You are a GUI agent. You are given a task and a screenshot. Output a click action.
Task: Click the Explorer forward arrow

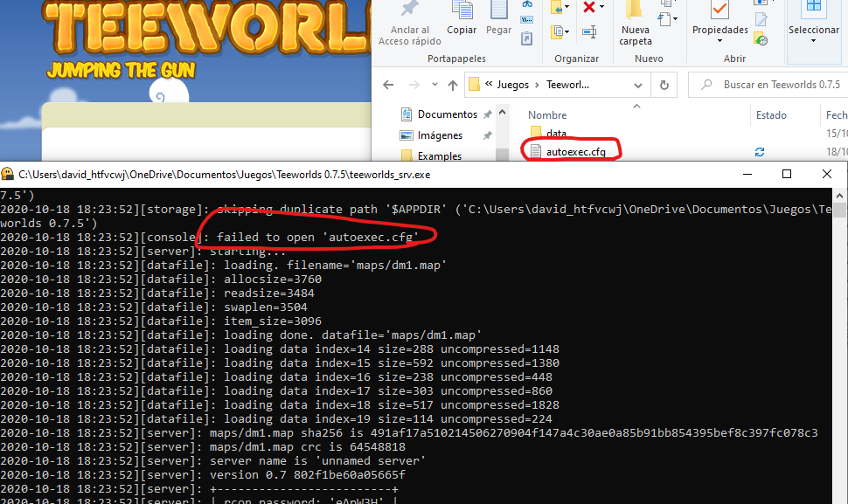414,85
